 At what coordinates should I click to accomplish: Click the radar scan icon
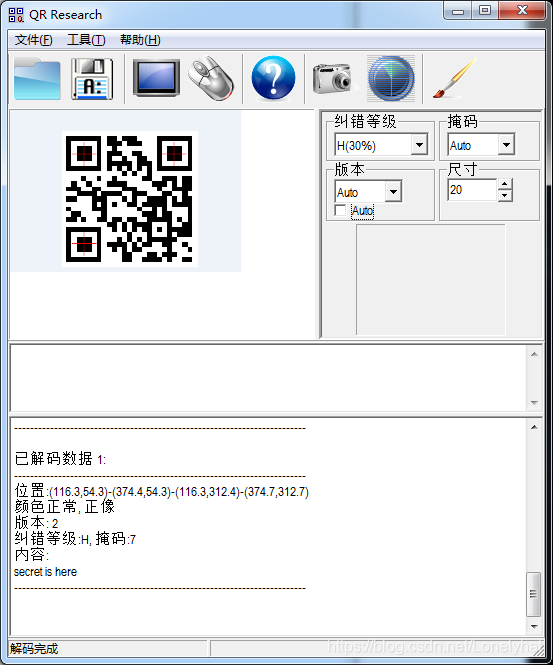(x=391, y=79)
